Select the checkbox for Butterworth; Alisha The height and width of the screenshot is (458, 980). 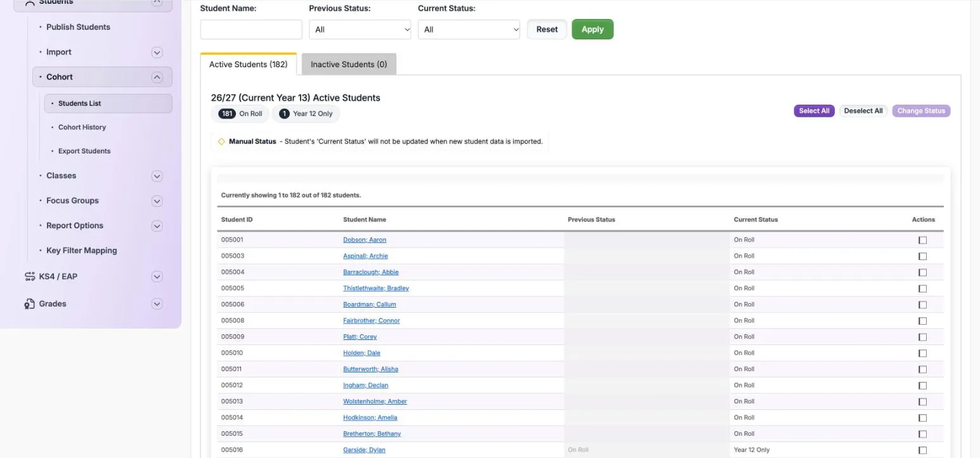(x=922, y=369)
